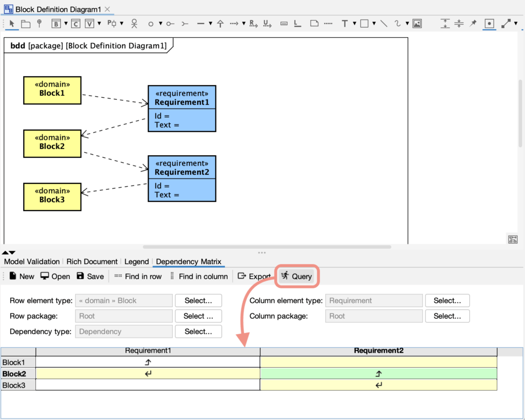Save the dependency matrix

coord(90,276)
